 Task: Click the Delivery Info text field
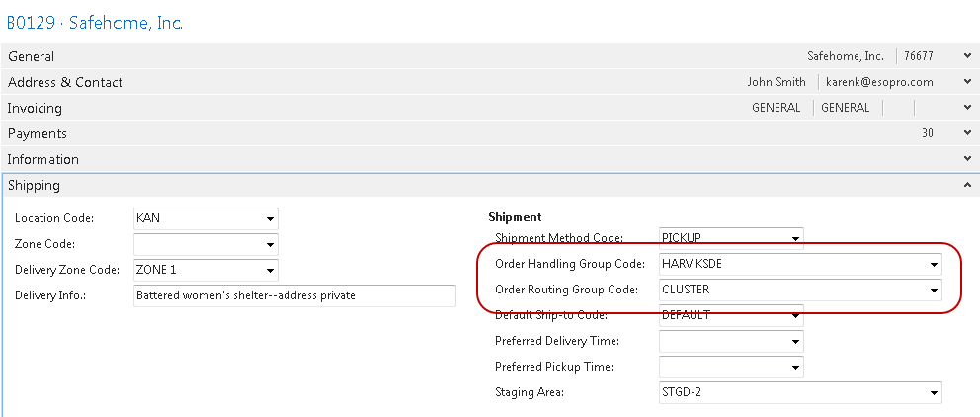click(x=293, y=295)
